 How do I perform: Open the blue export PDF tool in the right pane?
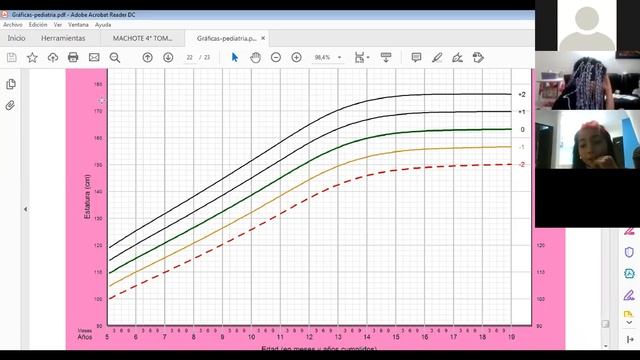[629, 273]
